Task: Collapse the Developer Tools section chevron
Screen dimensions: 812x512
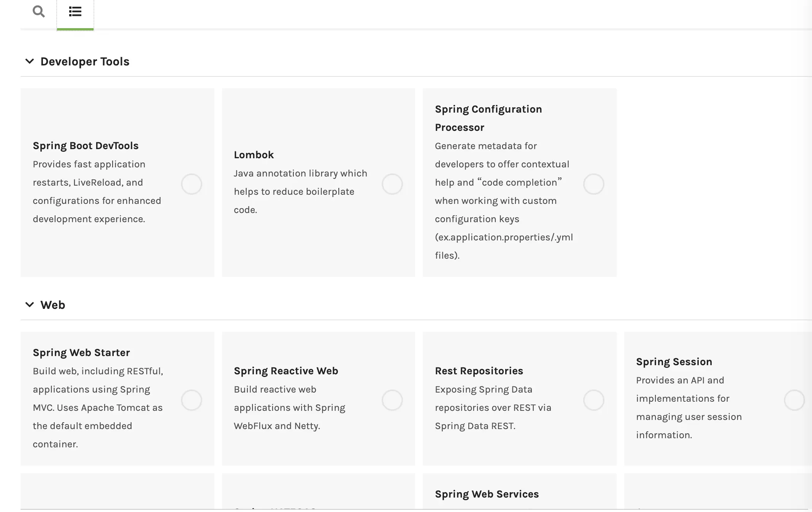Action: click(30, 61)
